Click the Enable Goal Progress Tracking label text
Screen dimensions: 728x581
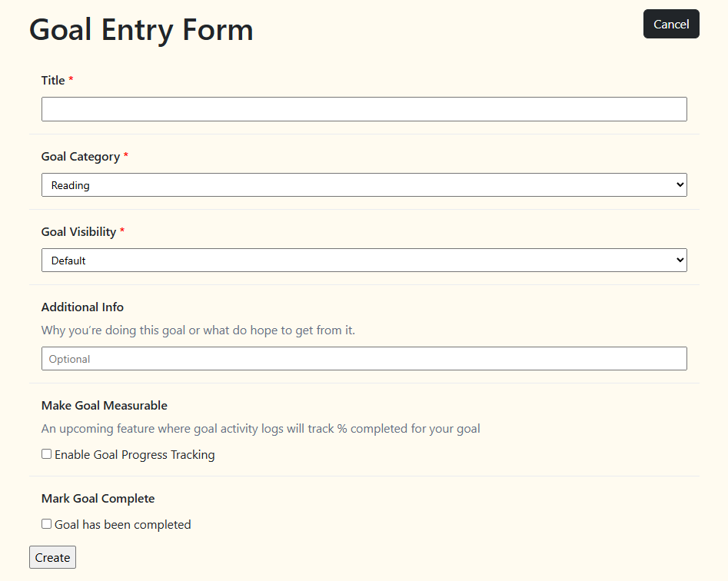pyautogui.click(x=135, y=455)
